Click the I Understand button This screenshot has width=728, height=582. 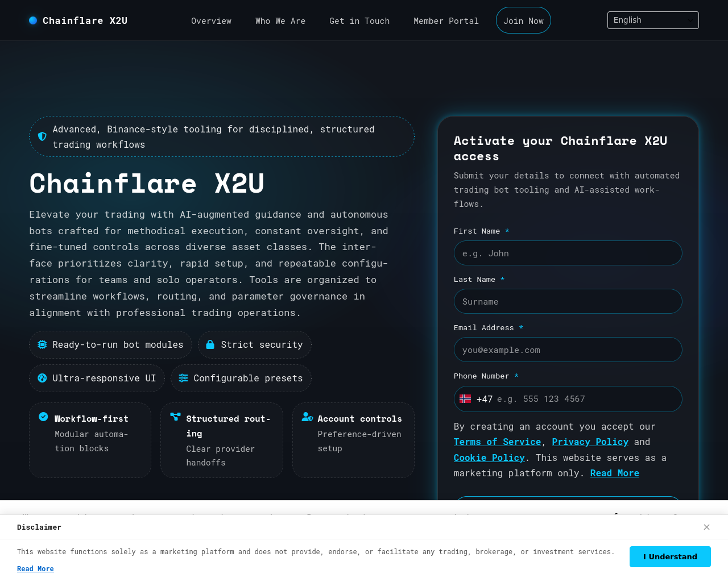pyautogui.click(x=670, y=556)
